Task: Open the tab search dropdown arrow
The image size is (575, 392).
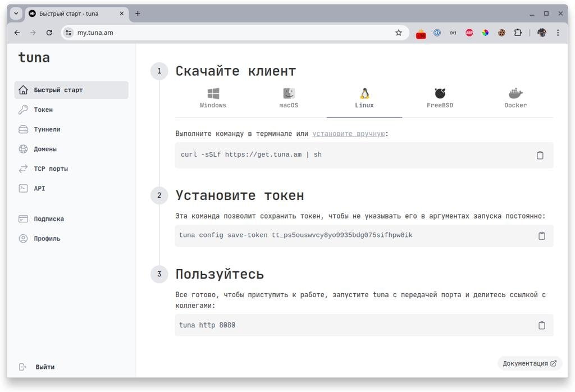Action: (x=16, y=13)
